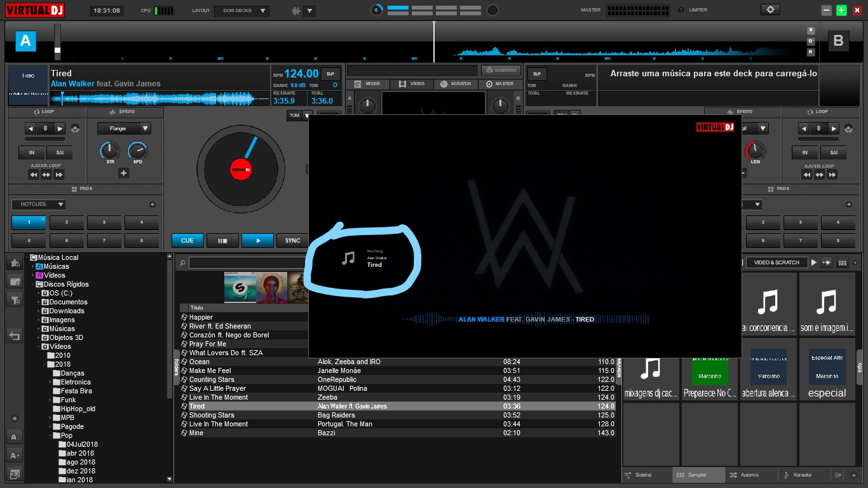Trigger deck A hotcue pad 4
This screenshot has height=488, width=868.
(x=141, y=222)
